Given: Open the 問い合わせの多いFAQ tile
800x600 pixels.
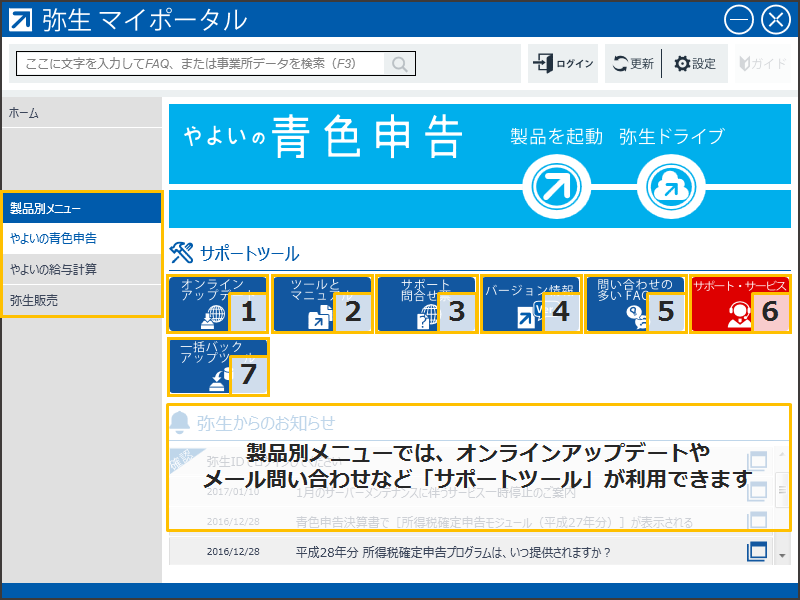Looking at the screenshot, I should pyautogui.click(x=635, y=304).
